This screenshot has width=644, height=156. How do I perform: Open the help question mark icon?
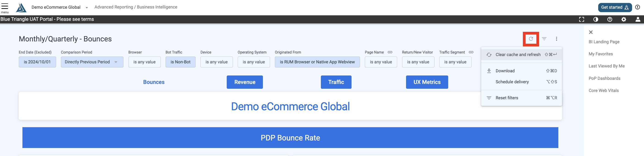tap(610, 19)
